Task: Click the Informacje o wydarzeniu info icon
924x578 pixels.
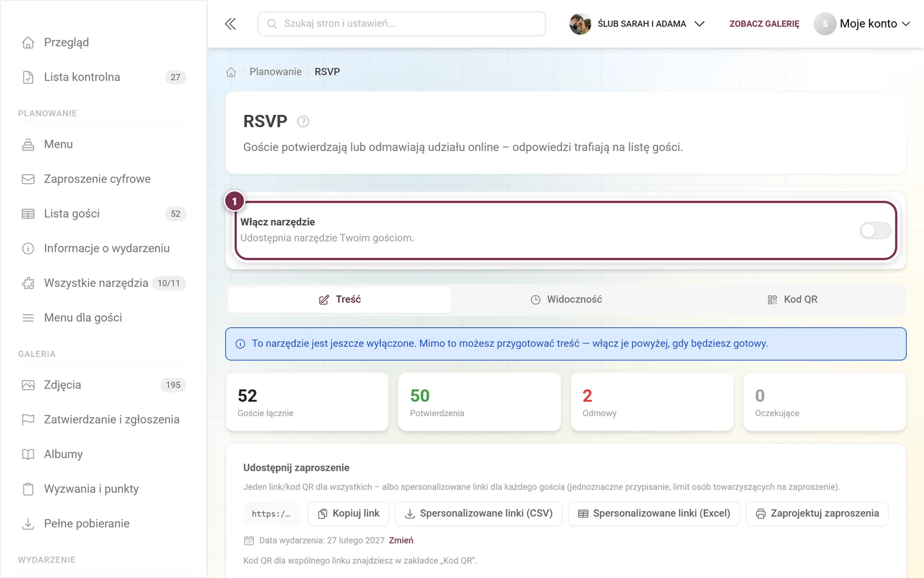Action: (28, 249)
